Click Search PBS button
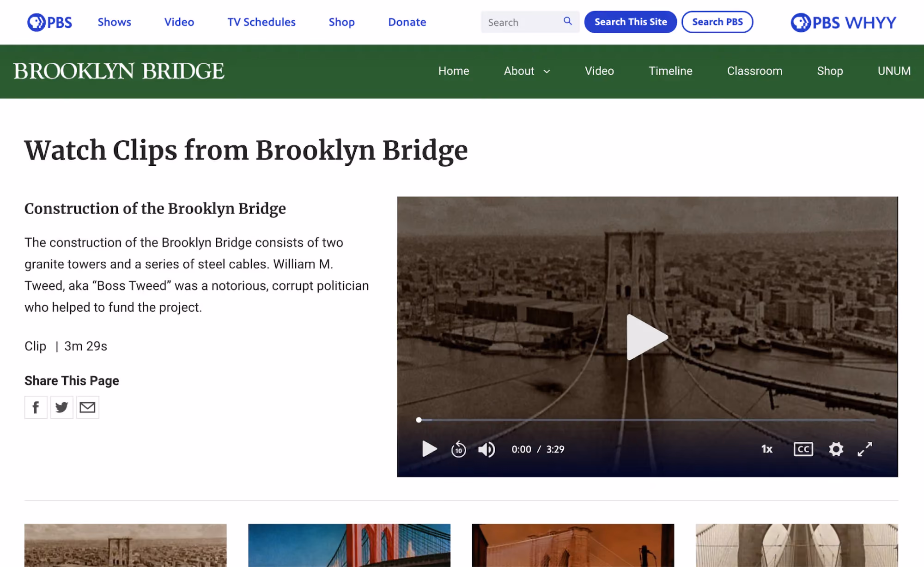This screenshot has width=924, height=567. point(717,22)
